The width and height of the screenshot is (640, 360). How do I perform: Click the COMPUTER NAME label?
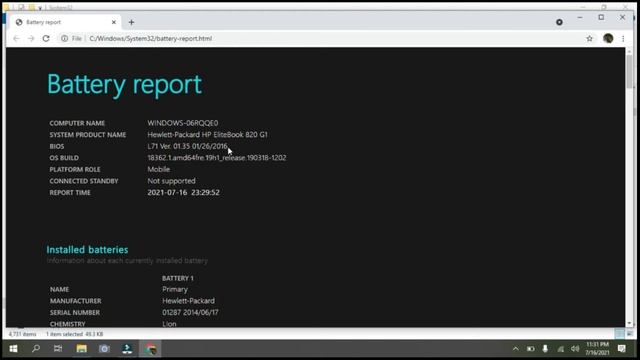point(77,123)
